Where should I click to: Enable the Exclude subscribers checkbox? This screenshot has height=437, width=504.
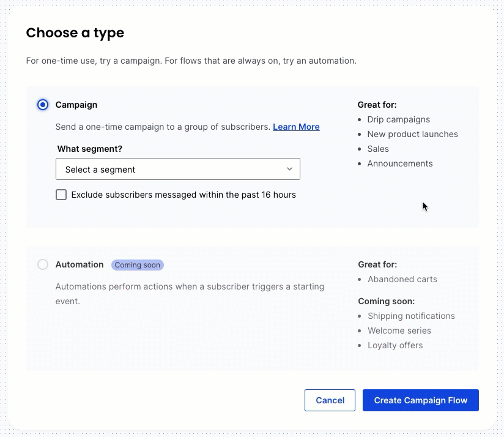pos(61,195)
